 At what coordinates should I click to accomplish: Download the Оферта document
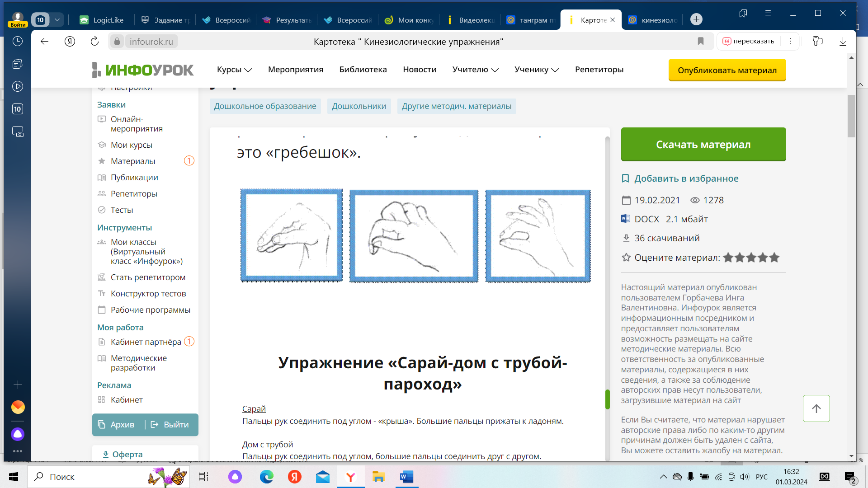[123, 455]
